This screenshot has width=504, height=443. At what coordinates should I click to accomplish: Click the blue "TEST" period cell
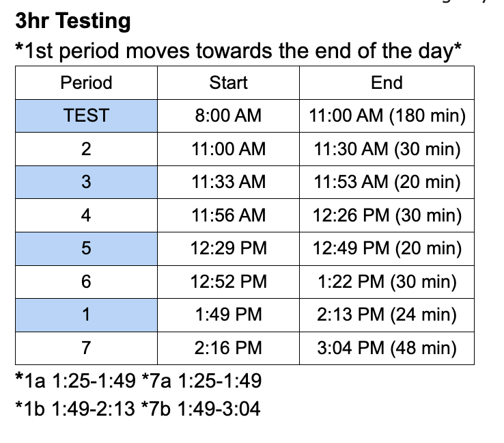86,116
